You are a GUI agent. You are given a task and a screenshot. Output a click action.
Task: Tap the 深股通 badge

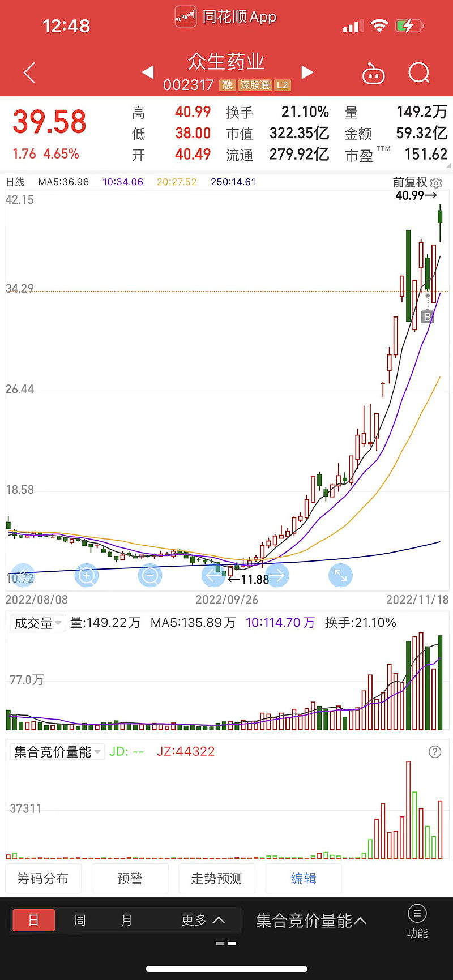tap(254, 85)
